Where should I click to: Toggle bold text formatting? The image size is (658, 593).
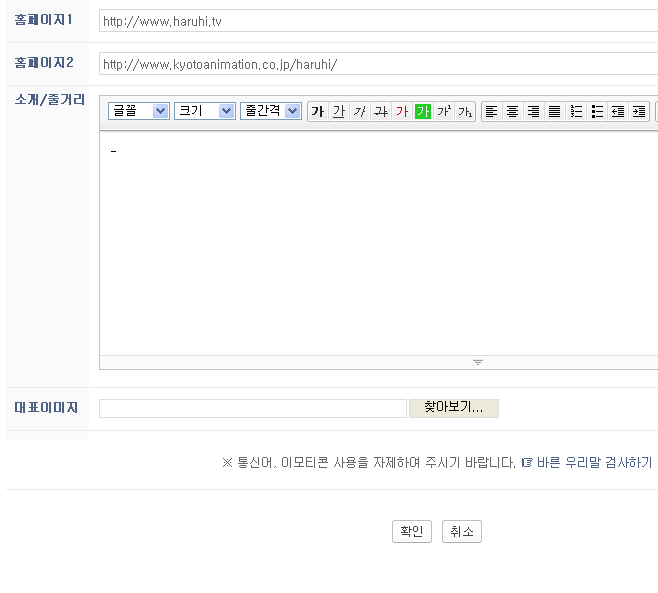click(x=318, y=111)
